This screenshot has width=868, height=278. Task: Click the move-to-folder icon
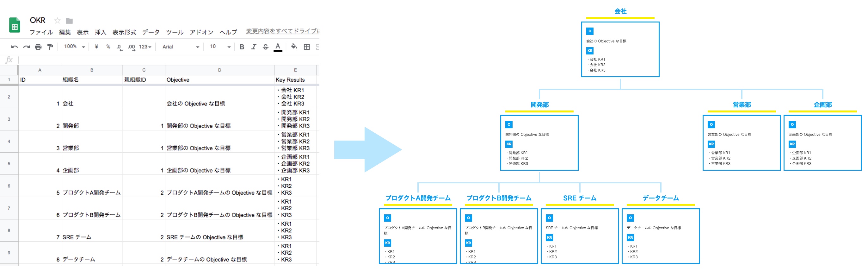click(x=70, y=21)
